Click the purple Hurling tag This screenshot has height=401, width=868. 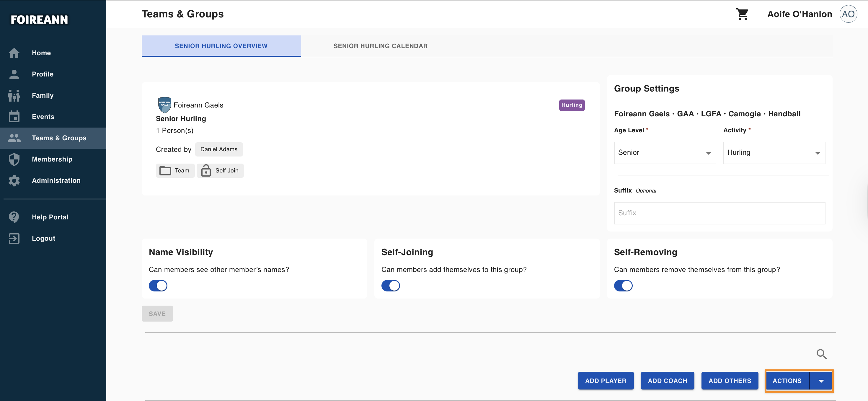[x=572, y=105]
